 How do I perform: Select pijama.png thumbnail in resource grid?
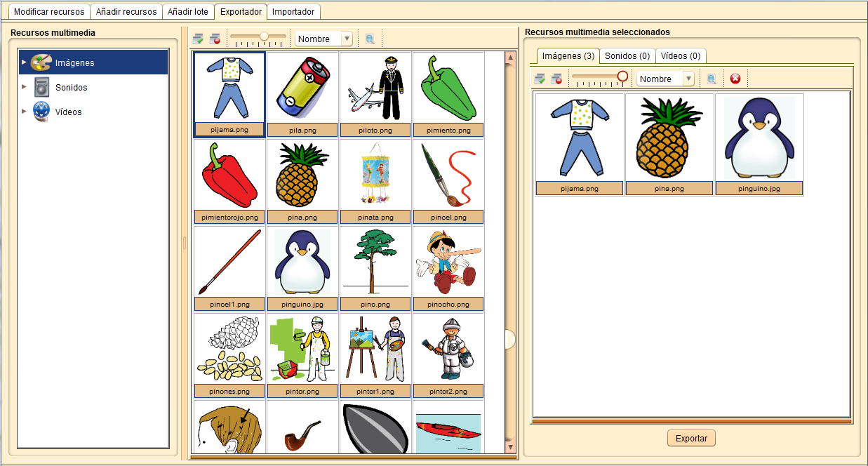229,95
